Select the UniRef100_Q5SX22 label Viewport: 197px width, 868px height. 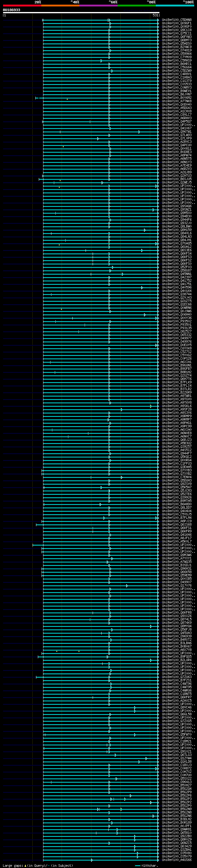177,779
